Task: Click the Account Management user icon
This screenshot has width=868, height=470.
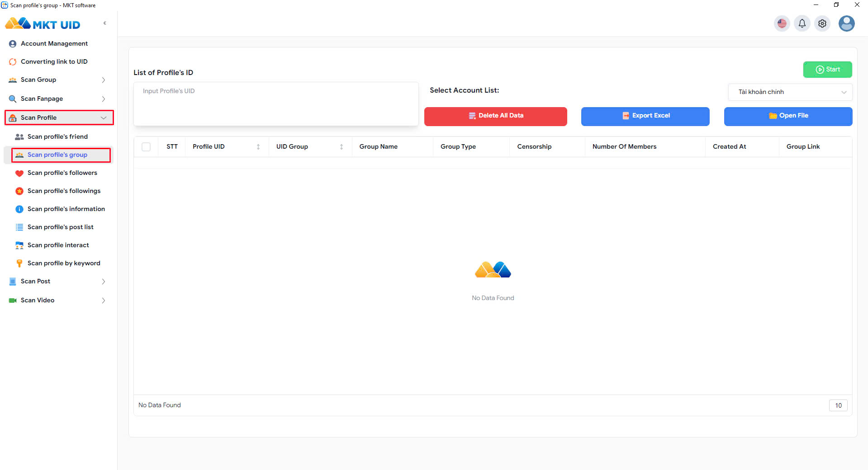Action: point(13,44)
